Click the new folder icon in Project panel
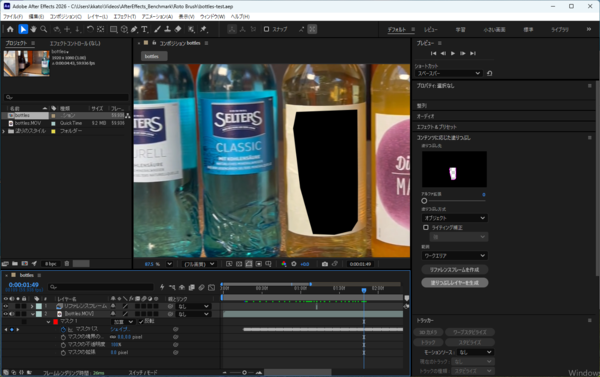The image size is (600, 377). [x=15, y=264]
